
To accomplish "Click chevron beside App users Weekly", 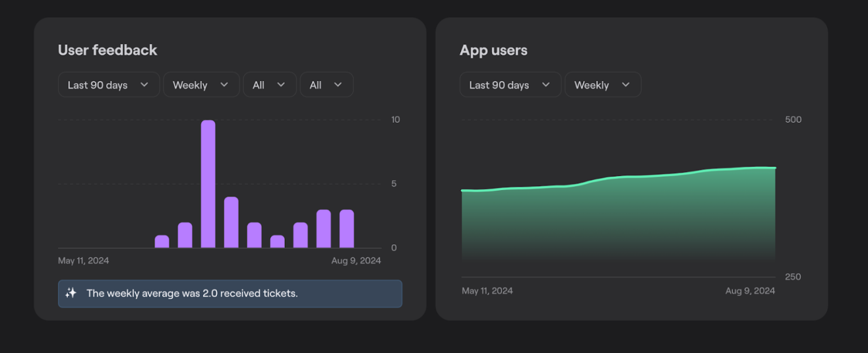I will tap(626, 85).
